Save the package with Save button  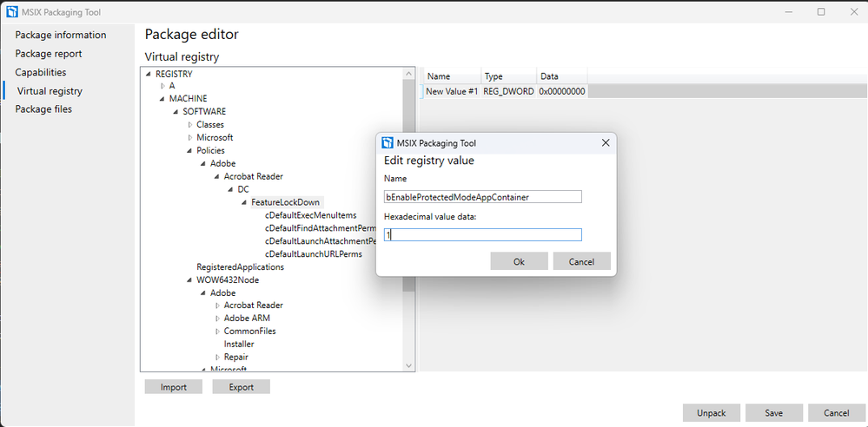774,413
